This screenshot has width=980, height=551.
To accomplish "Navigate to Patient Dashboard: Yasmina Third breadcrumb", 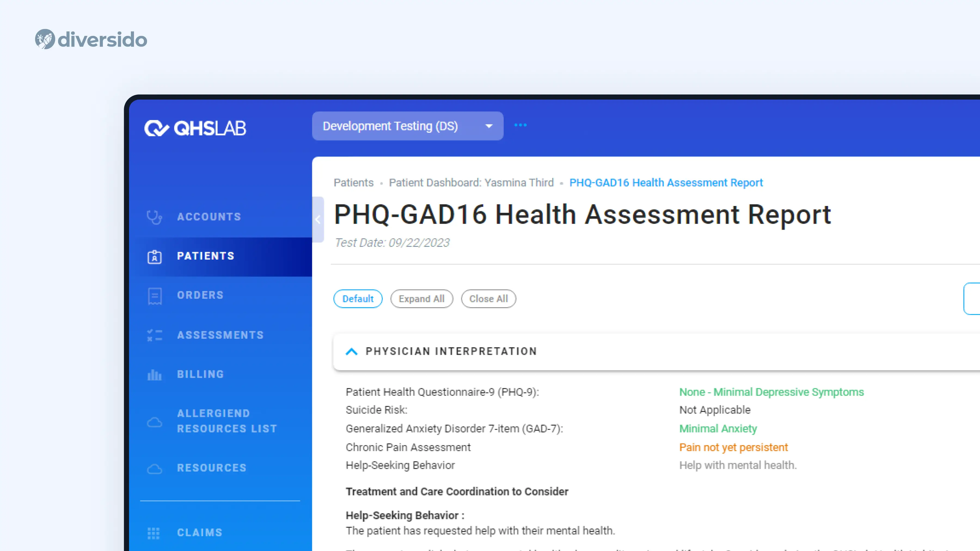I will coord(471,183).
